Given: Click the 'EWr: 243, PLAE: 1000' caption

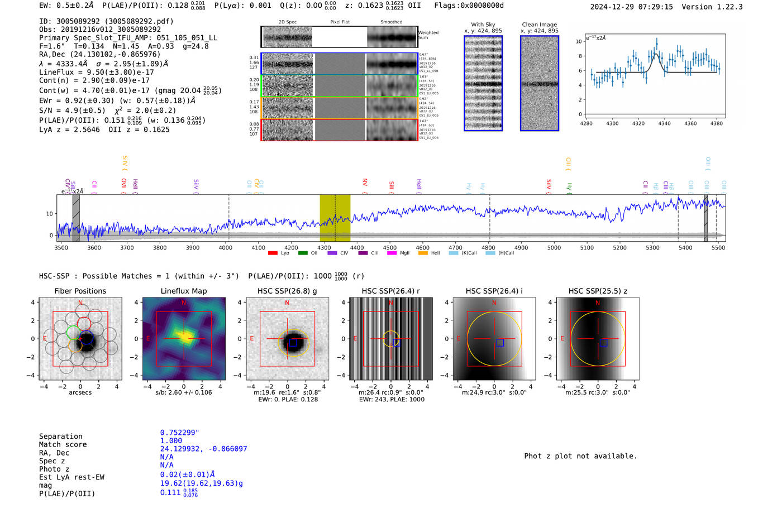Looking at the screenshot, I should pyautogui.click(x=391, y=400).
